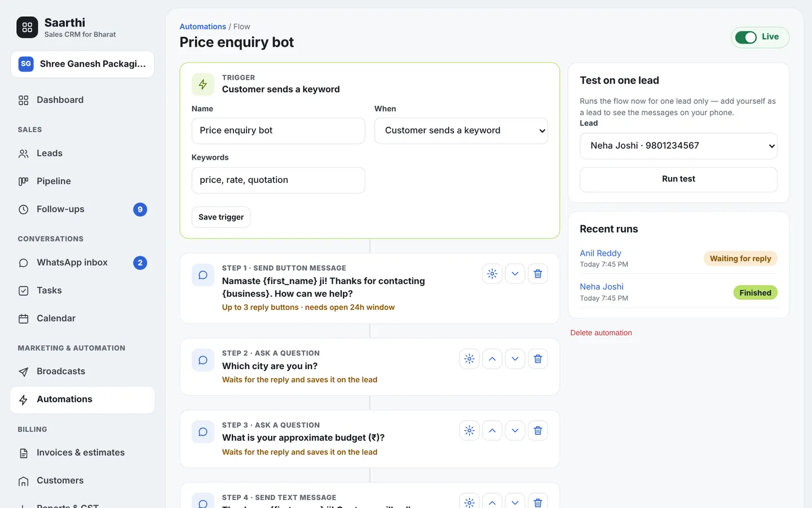Screen dimensions: 812x508
Task: Go to Dashboard in the sidebar
Action: 82,100
